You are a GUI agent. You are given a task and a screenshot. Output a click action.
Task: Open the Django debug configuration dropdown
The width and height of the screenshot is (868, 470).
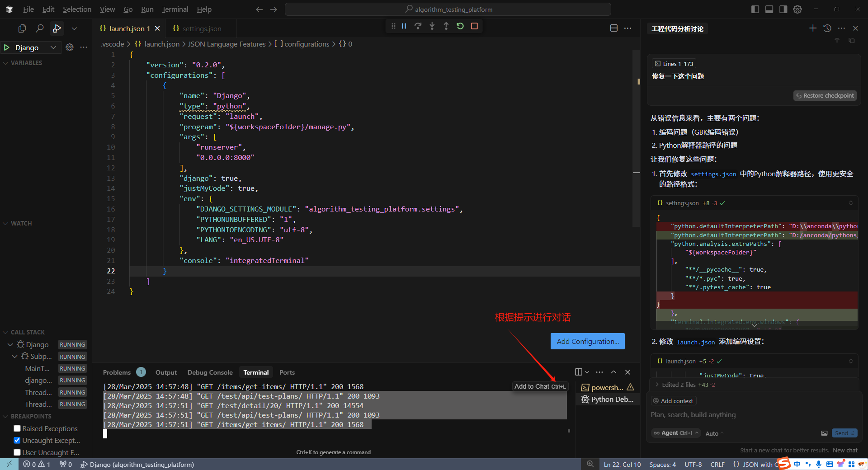tap(53, 47)
